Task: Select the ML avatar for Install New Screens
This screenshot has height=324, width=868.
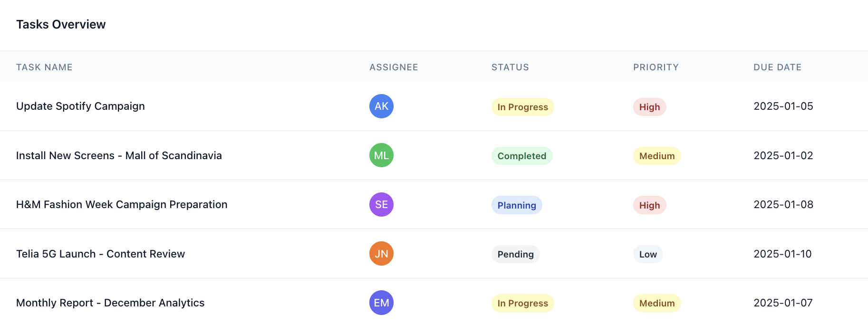Action: 381,155
